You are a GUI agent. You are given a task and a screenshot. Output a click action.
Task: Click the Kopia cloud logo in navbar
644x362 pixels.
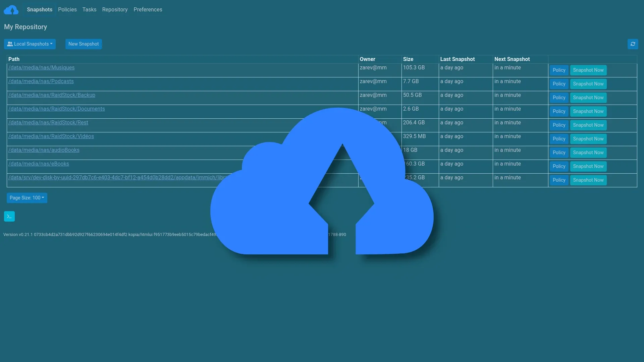pos(11,10)
